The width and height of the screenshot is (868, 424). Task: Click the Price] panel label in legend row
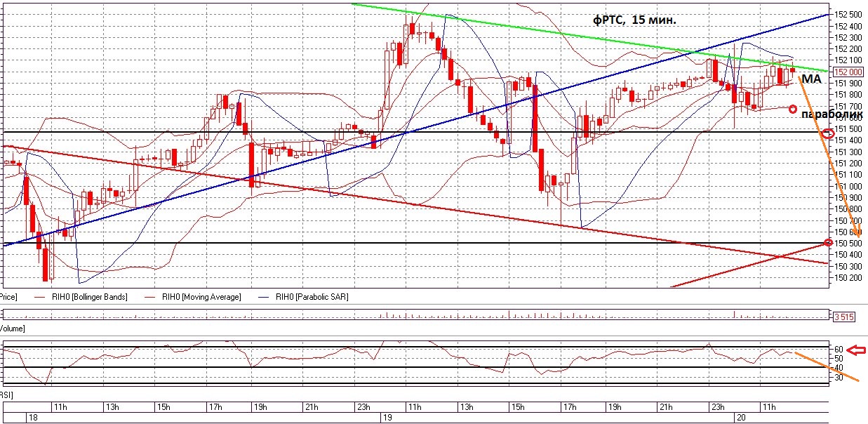click(8, 297)
